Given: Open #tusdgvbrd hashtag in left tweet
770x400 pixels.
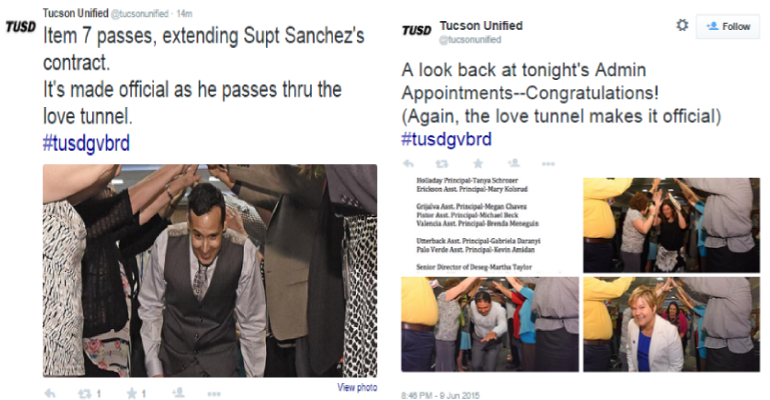Looking at the screenshot, I should [x=86, y=143].
